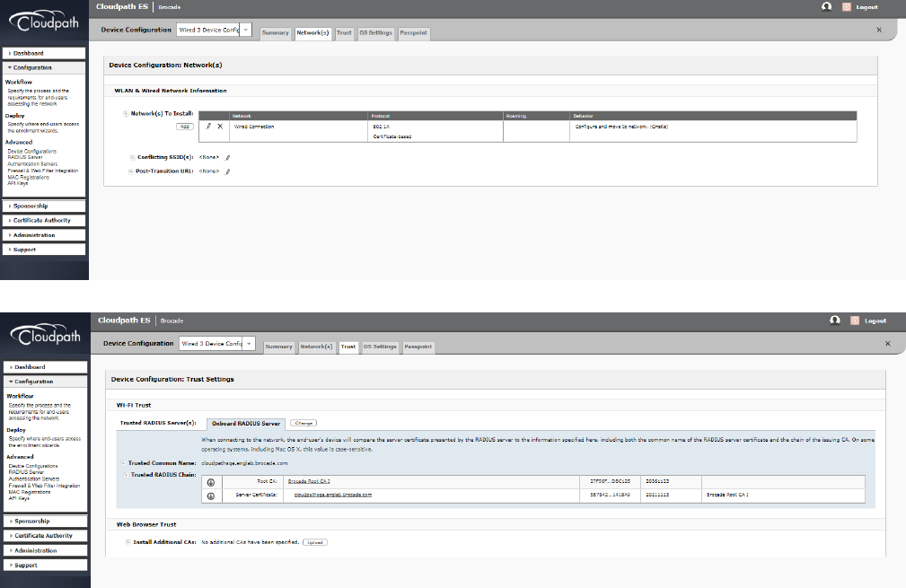The height and width of the screenshot is (588, 906).
Task: Click Cloudpath logo in Network(s) page sidebar
Action: tap(44, 22)
